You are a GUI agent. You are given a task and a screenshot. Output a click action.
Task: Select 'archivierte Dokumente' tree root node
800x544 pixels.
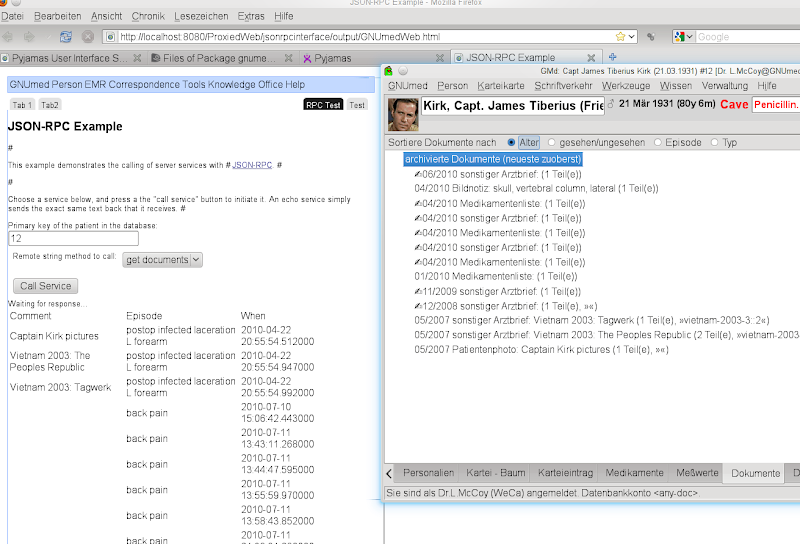(x=493, y=159)
